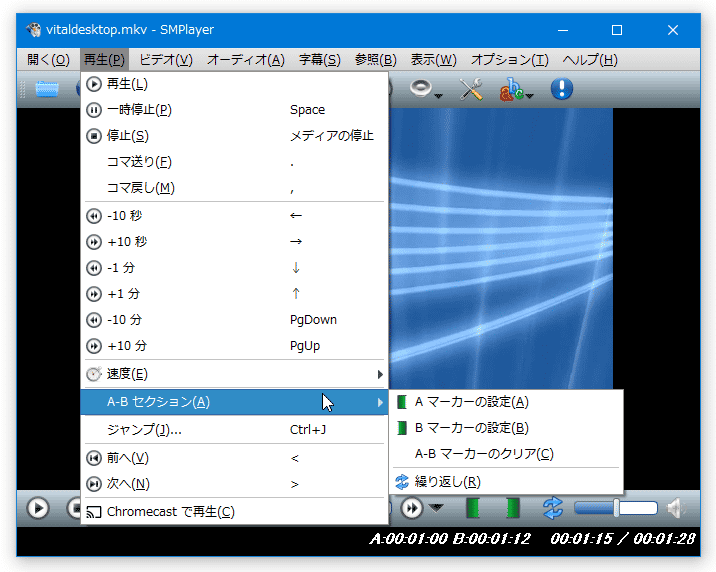Toggle 繰り返し(R) repeat option
This screenshot has height=572, width=716.
(506, 482)
